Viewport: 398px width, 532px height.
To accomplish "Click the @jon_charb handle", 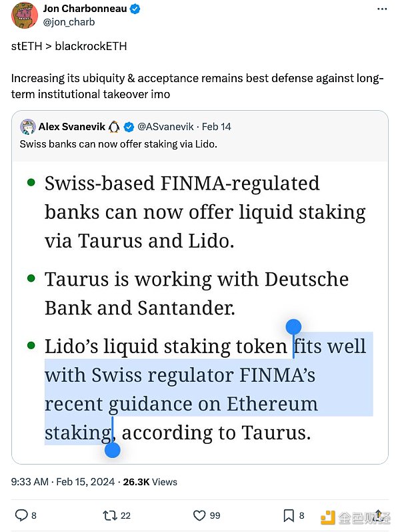I will point(69,22).
